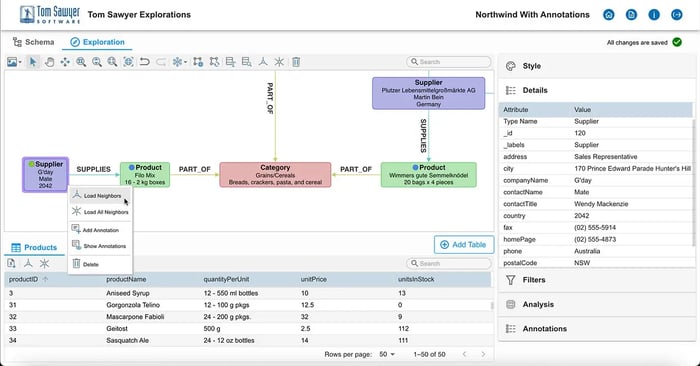
Task: Choose Load Neighbors from context menu
Action: 100,195
